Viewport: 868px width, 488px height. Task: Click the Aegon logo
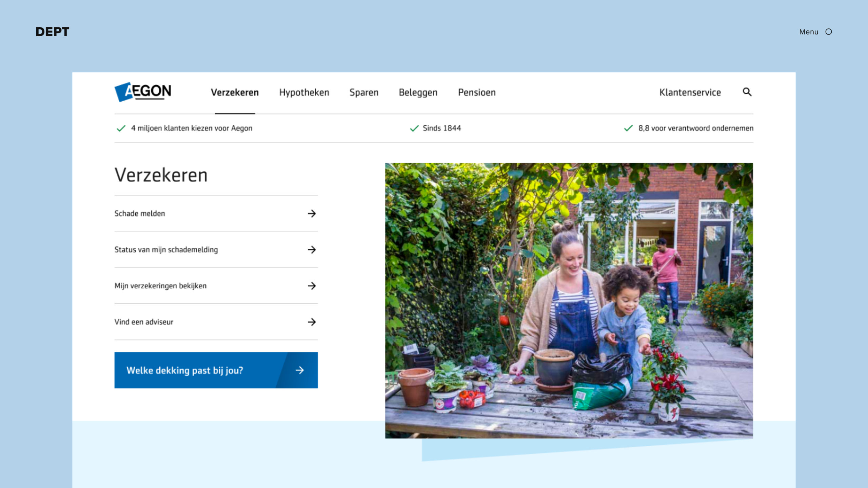click(x=143, y=91)
